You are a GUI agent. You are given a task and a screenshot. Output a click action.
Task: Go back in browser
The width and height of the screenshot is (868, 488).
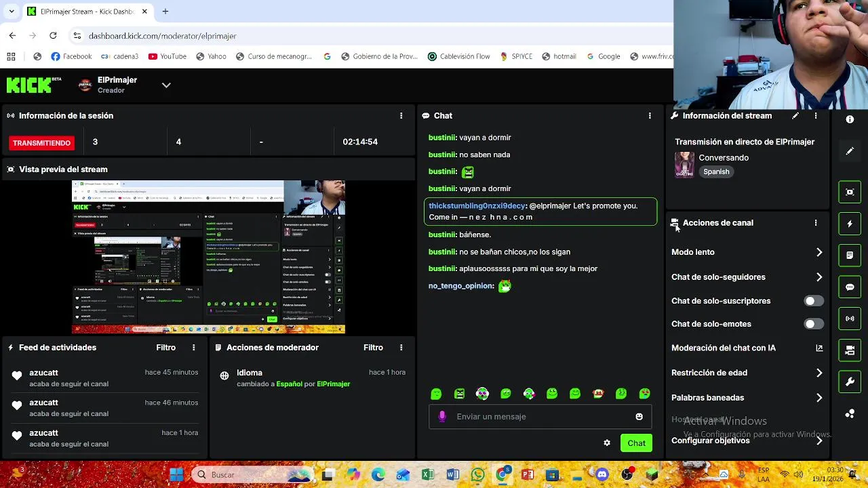[x=12, y=35]
